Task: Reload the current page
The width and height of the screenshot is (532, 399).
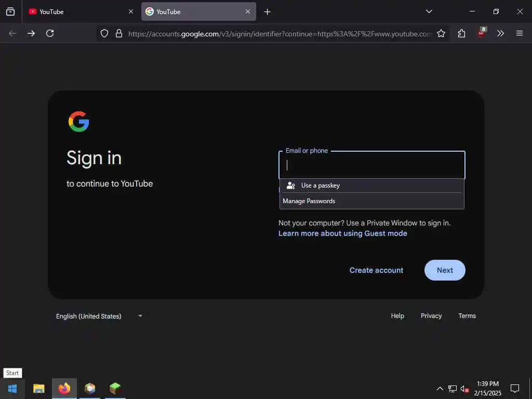Action: point(50,33)
